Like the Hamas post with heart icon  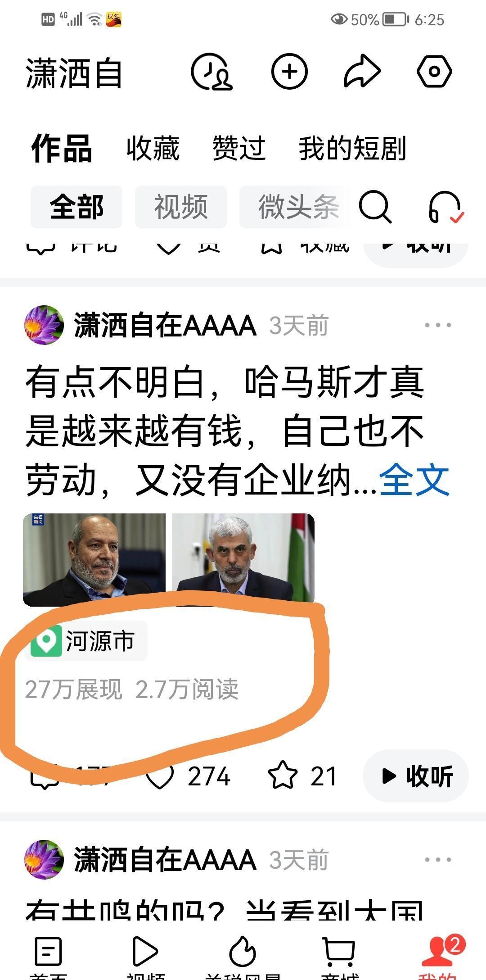160,776
